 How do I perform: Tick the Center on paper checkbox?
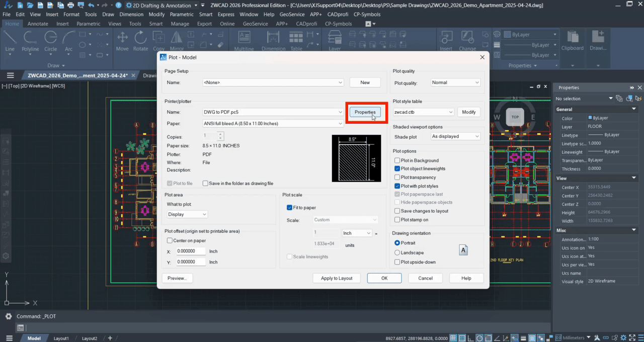[x=170, y=240]
